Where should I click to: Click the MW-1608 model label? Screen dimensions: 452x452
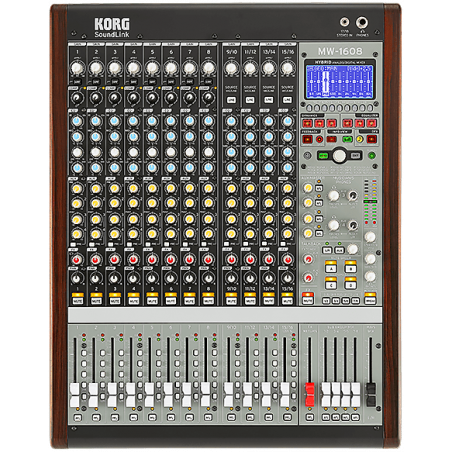click(x=340, y=51)
